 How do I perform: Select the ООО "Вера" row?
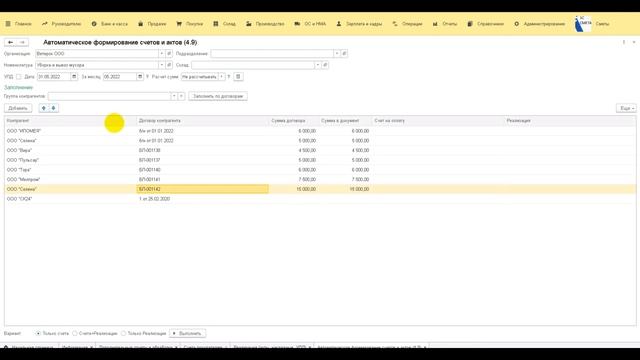320,151
